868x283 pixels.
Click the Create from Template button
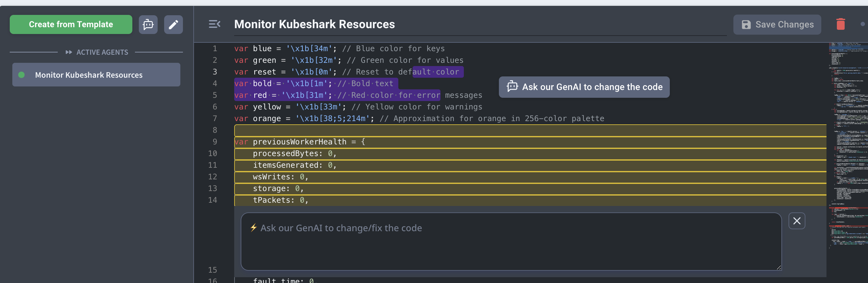71,24
